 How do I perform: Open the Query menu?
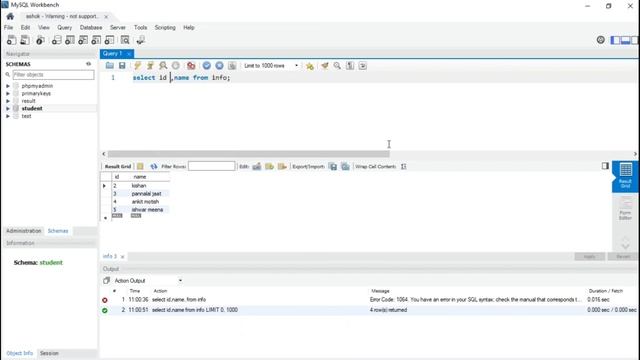click(x=64, y=27)
